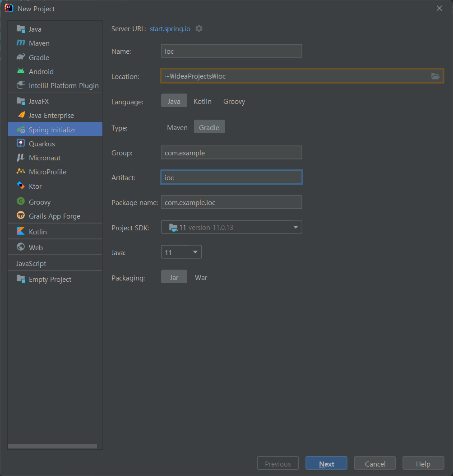
Task: Edit the Package name field
Action: click(x=231, y=202)
